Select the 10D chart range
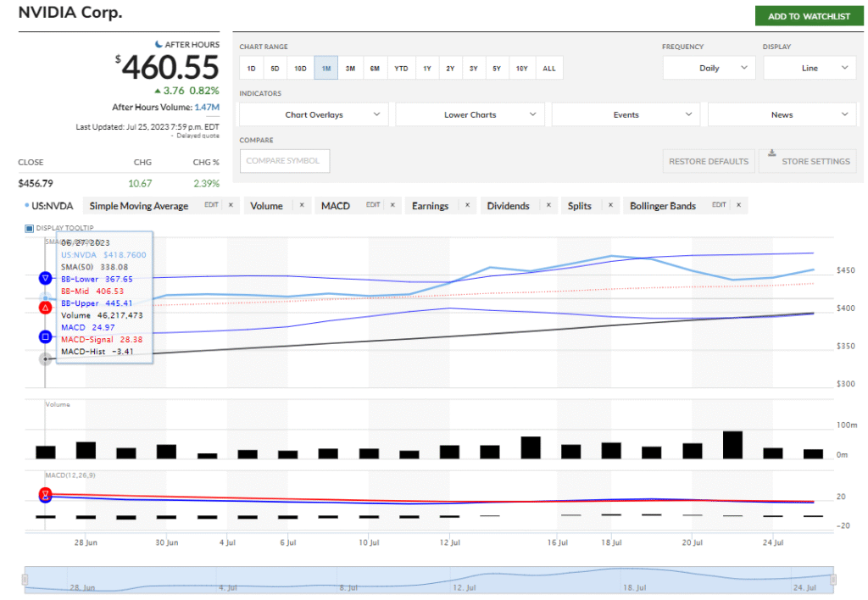868x600 pixels. coord(300,68)
